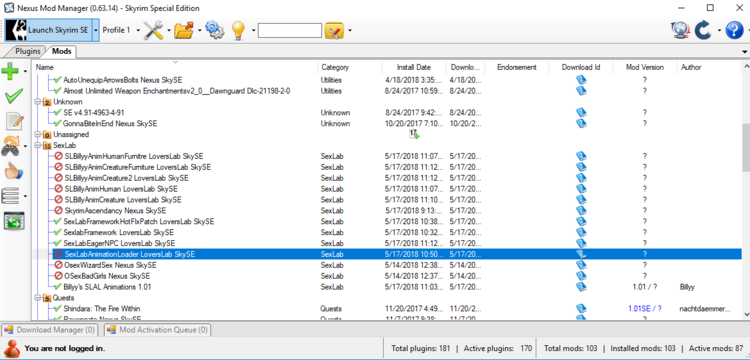Focus the search text box in the toolbar
This screenshot has height=360, width=750.
click(290, 31)
